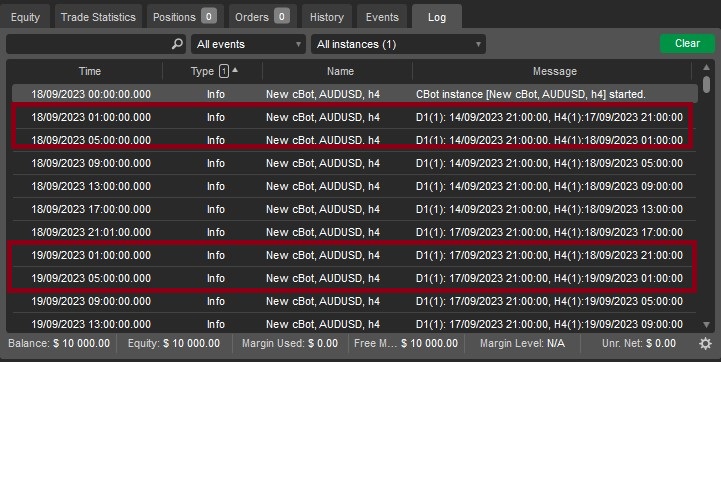Viewport: 721px width, 488px height.
Task: Click the scroll down arrow in log list
Action: [707, 324]
